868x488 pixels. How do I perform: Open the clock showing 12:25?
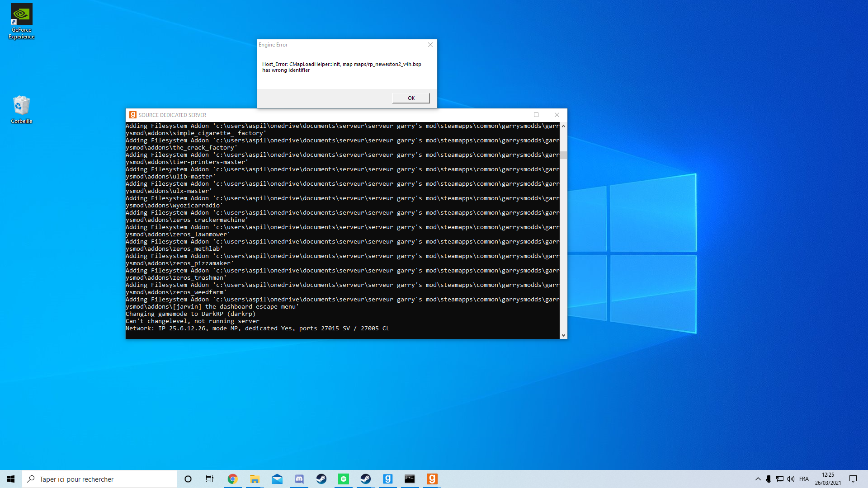click(x=828, y=479)
